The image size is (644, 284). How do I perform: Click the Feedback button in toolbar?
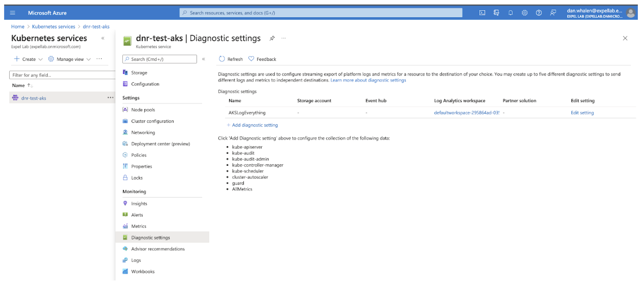262,59
